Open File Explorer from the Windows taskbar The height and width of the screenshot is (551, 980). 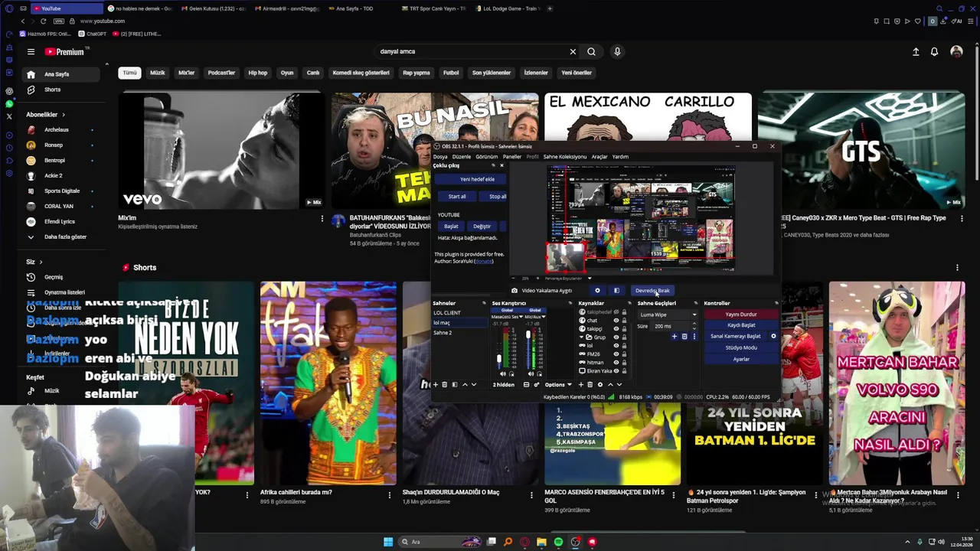(x=541, y=542)
